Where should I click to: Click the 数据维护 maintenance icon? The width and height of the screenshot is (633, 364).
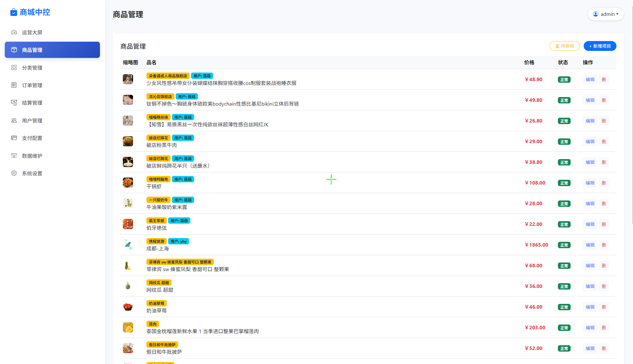pos(14,156)
